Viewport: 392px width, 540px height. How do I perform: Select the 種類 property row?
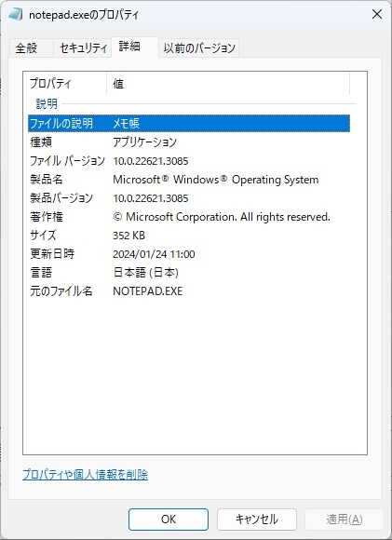pyautogui.click(x=189, y=142)
